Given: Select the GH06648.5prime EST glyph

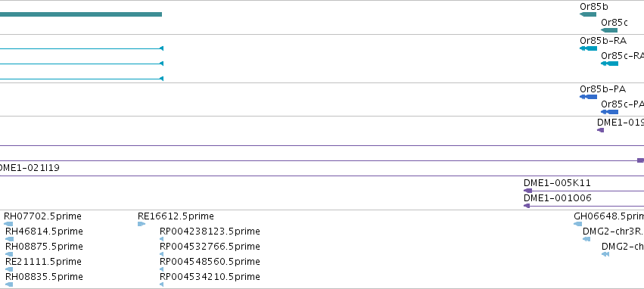Looking at the screenshot, I should [x=578, y=224].
